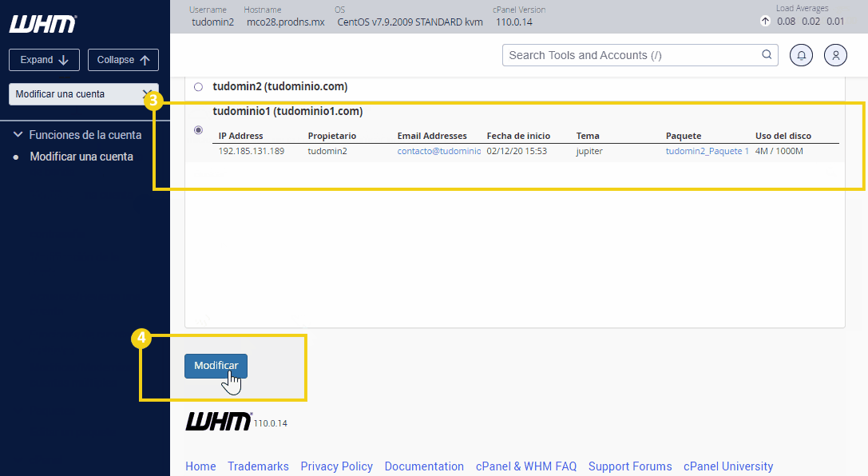
Task: Click the Uso del disco column header
Action: click(783, 136)
